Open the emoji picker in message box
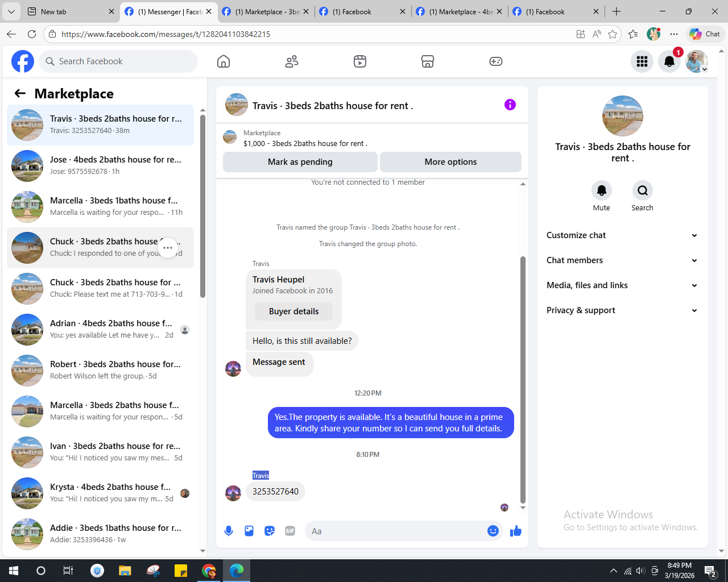Viewport: 728px width, 582px height. 493,531
